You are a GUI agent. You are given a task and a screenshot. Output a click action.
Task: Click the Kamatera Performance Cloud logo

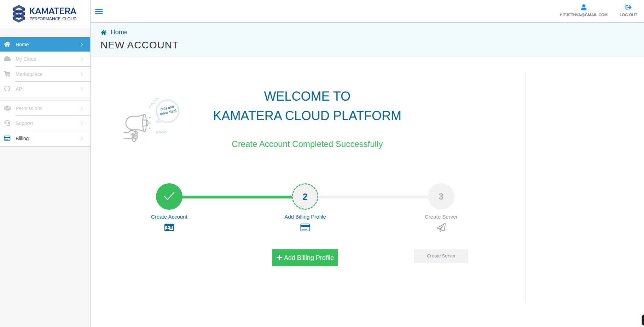click(45, 14)
